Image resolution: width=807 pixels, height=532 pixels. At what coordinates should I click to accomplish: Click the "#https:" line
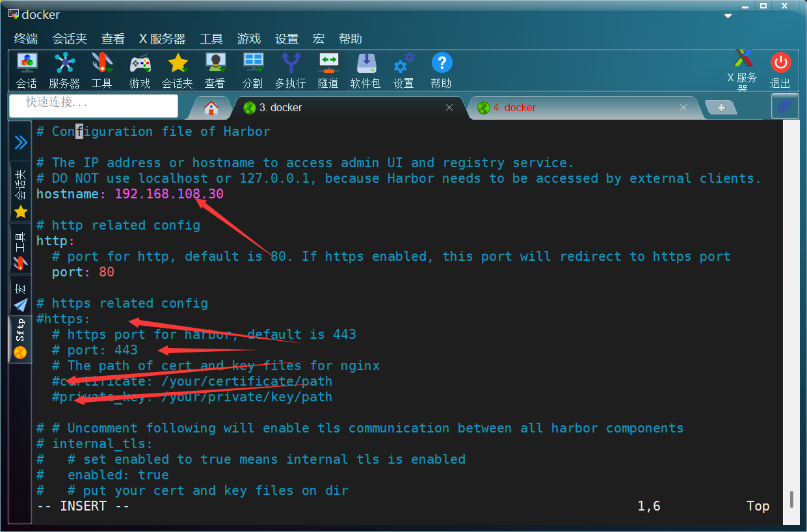(63, 319)
